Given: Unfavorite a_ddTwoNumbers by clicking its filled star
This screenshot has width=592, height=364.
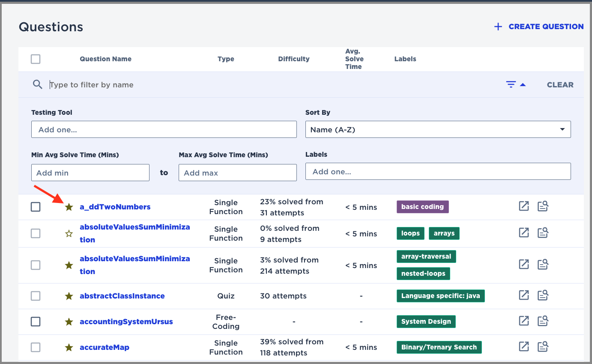Looking at the screenshot, I should 69,207.
